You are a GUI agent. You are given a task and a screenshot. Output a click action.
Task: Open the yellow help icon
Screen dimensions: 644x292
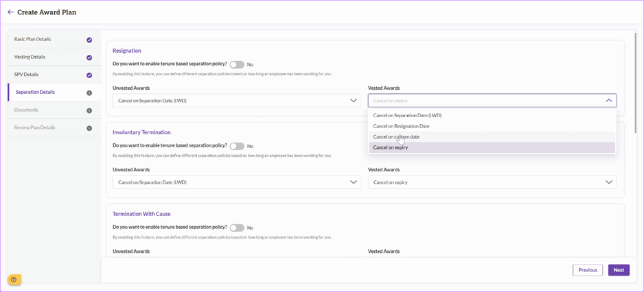pos(14,280)
